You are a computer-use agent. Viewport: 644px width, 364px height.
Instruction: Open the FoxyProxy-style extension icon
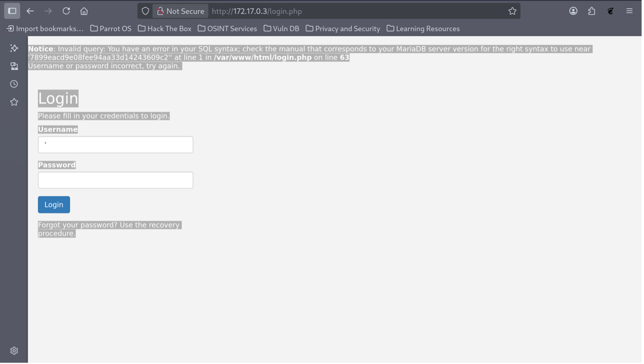611,11
